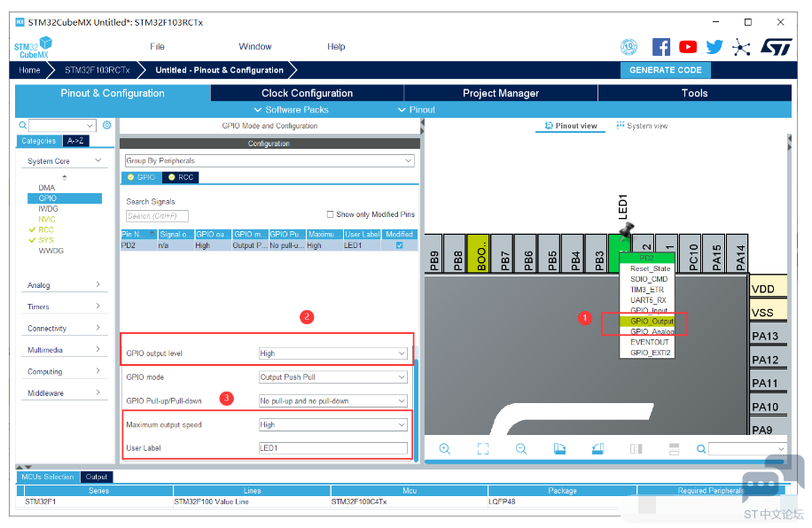
Task: Select the PB3 pin on the chip
Action: click(598, 253)
